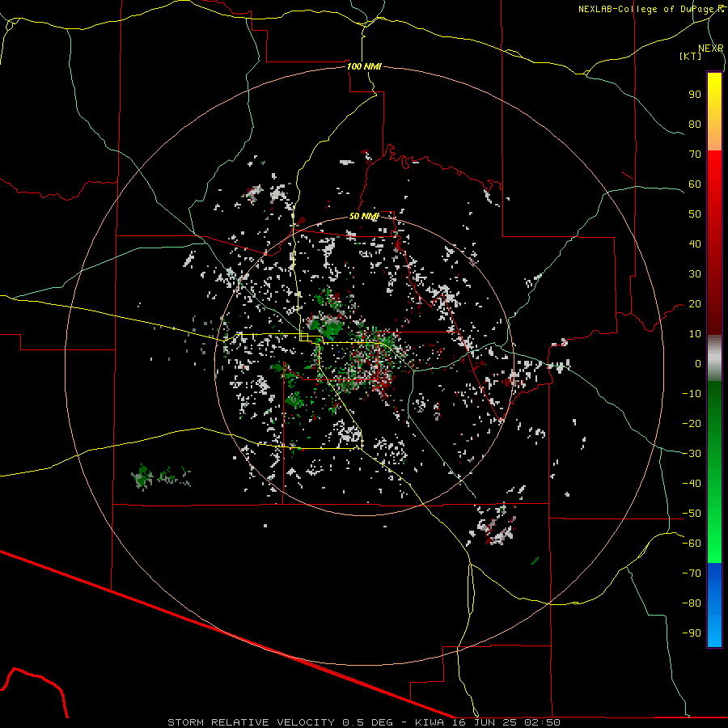
Task: Click the -80 knot scale label
Action: point(692,603)
